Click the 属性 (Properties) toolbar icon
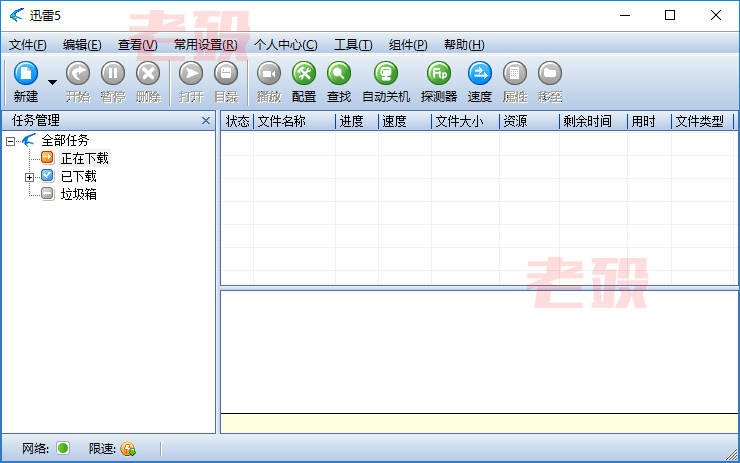 [515, 74]
